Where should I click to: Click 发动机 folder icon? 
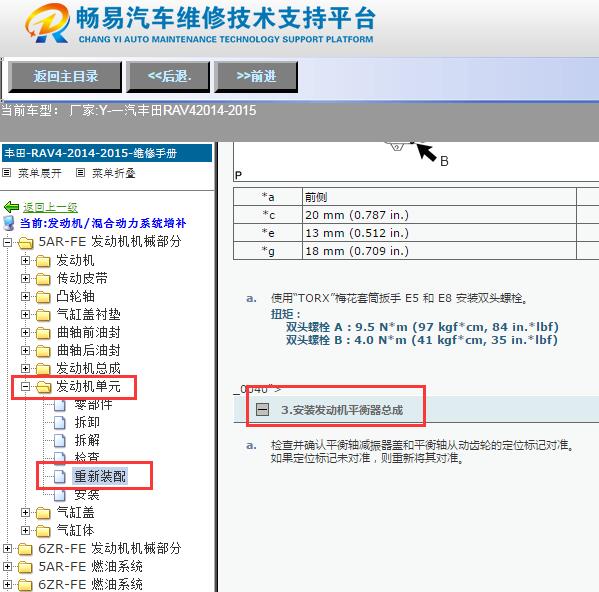click(43, 261)
